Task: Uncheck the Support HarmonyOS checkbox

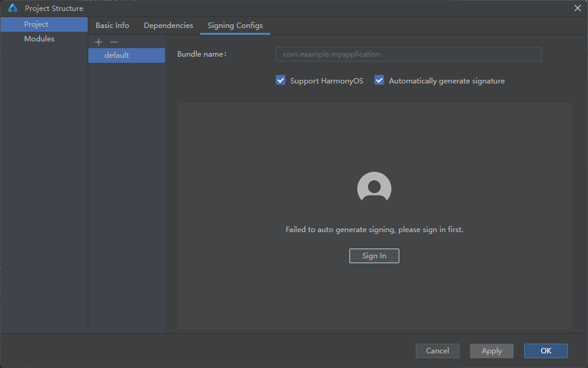Action: (x=281, y=80)
